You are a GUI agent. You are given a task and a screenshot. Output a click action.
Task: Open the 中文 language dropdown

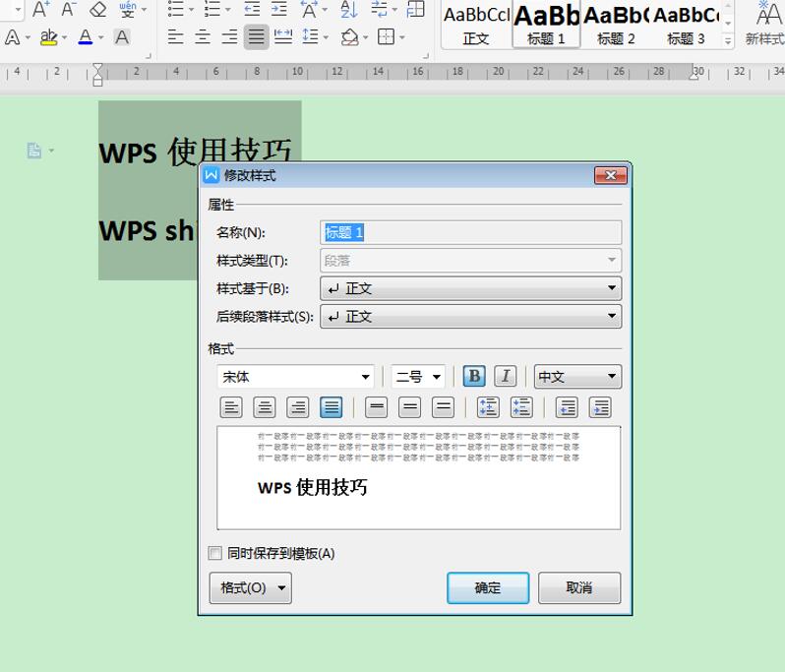coord(577,377)
